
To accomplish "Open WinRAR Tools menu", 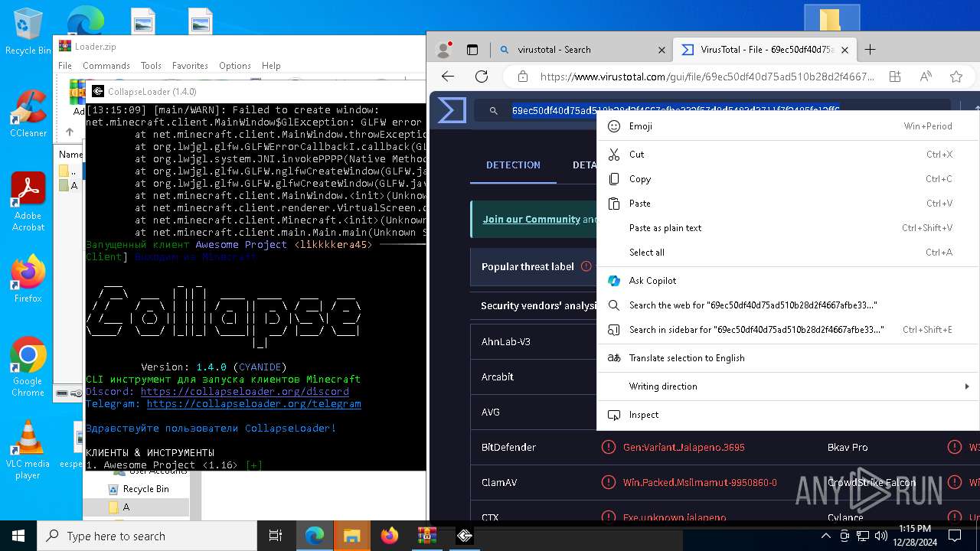I will point(151,66).
